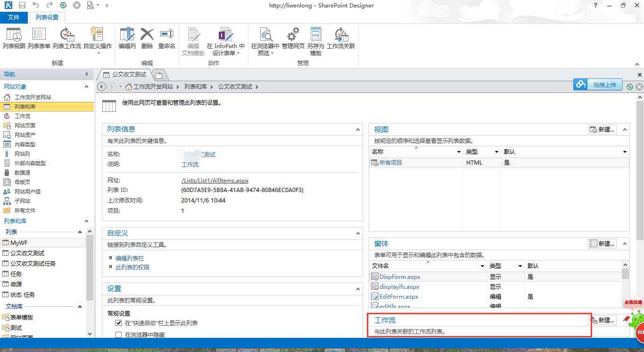This screenshot has height=352, width=644.
Task: Open 在 InfoPath 中设计表单
Action: coord(225,42)
